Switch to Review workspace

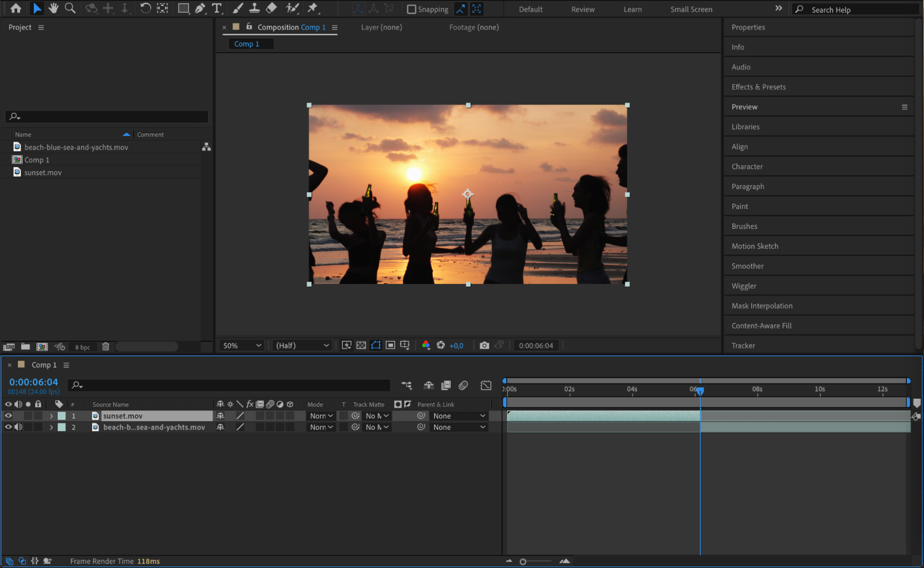click(x=583, y=9)
